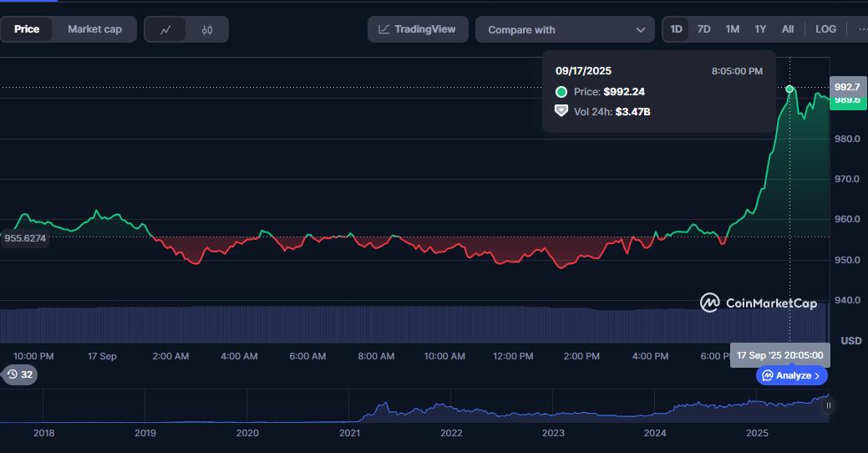
Task: Click the CoinMarketCap watermark logo
Action: 710,303
